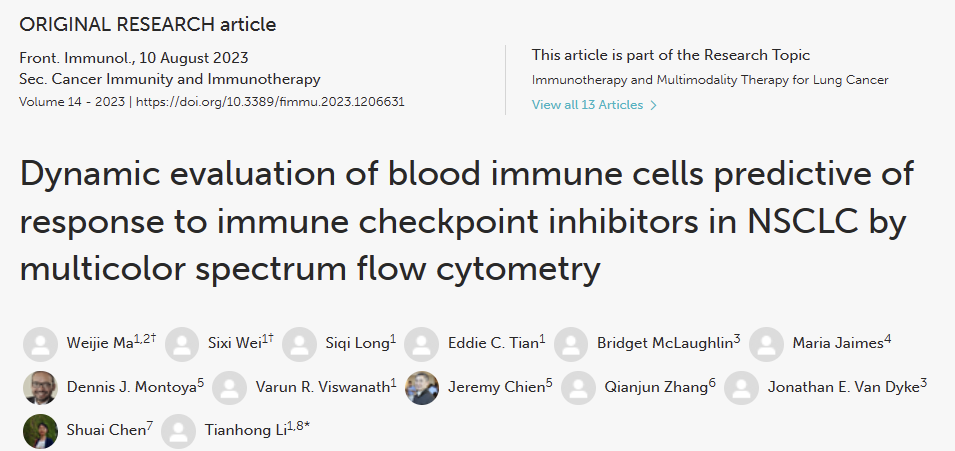The width and height of the screenshot is (955, 451).
Task: Open the Immunotherapy and Multimodality Therapy research topic
Action: point(710,80)
